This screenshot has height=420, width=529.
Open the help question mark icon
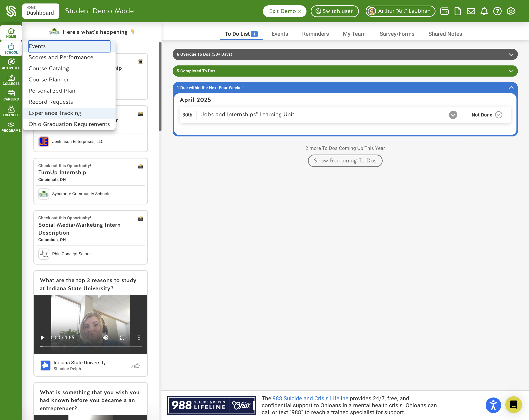(497, 11)
